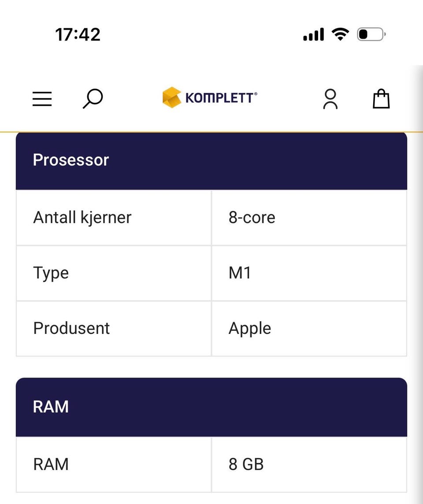The image size is (423, 504).
Task: Open the hamburger menu
Action: pos(42,99)
